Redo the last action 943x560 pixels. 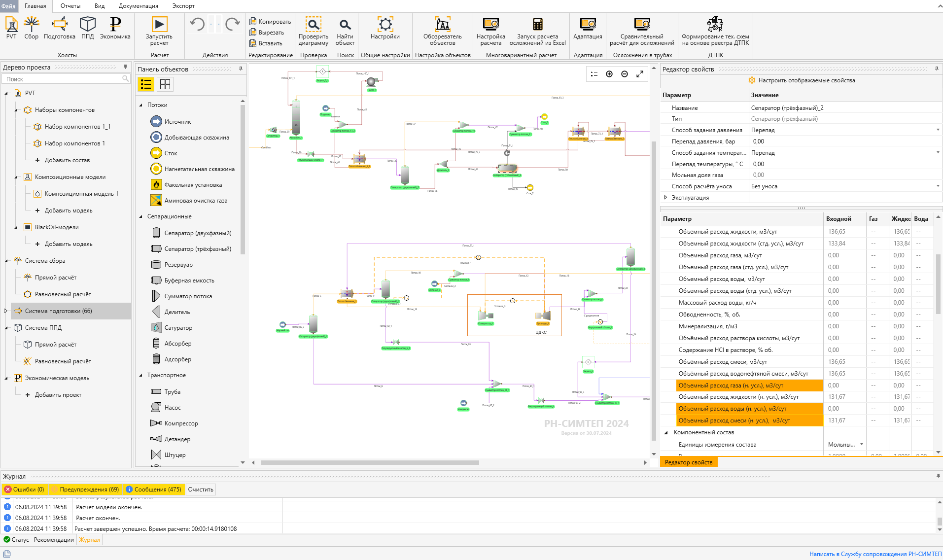pyautogui.click(x=232, y=24)
